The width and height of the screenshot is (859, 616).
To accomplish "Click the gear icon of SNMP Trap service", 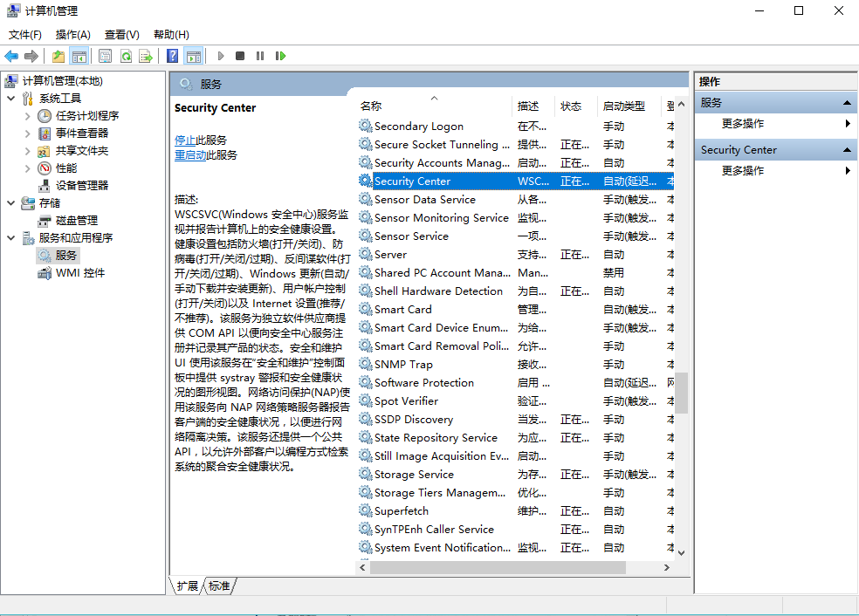I will click(366, 364).
